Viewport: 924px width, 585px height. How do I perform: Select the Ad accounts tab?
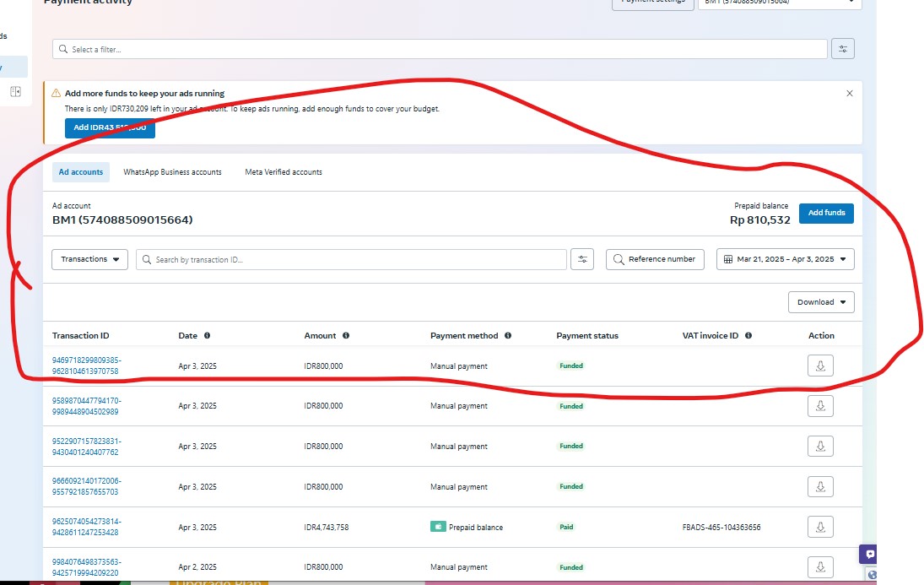[81, 172]
